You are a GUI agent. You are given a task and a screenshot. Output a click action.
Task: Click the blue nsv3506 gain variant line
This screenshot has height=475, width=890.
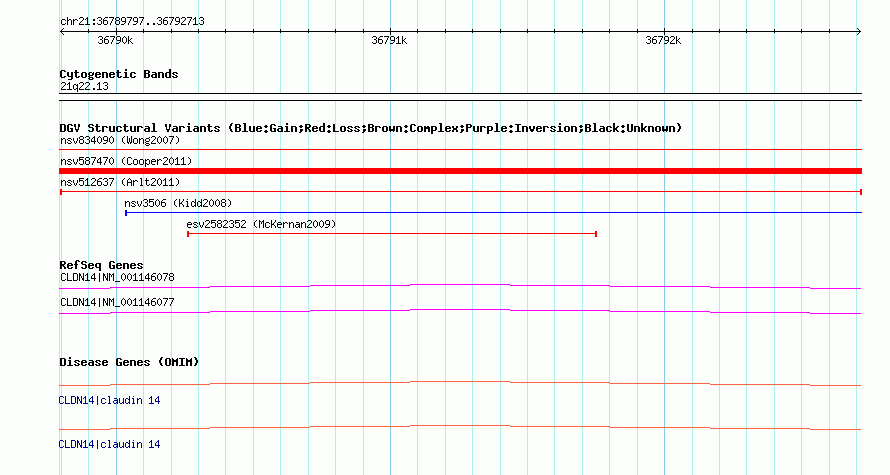coord(493,213)
